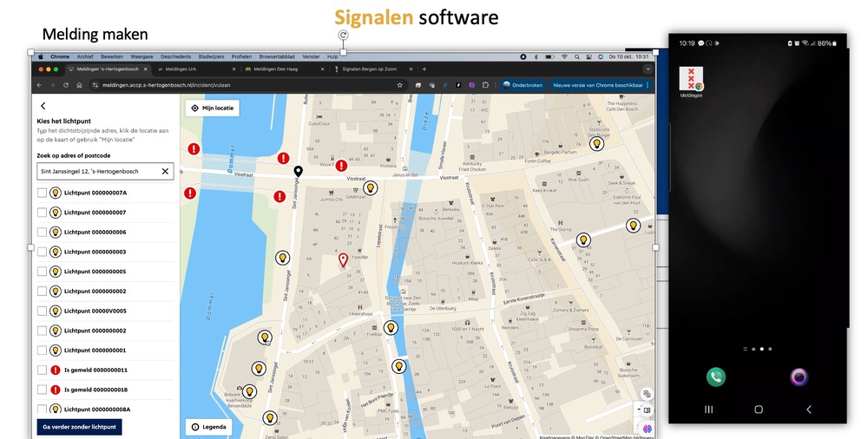868x439 pixels.
Task: Close the Meldingen Den Haag tab
Action: [322, 69]
